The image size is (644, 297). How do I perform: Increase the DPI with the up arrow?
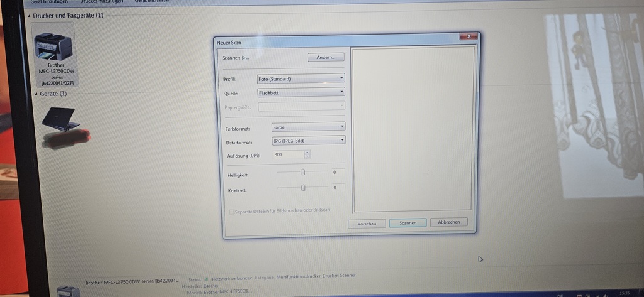click(308, 153)
